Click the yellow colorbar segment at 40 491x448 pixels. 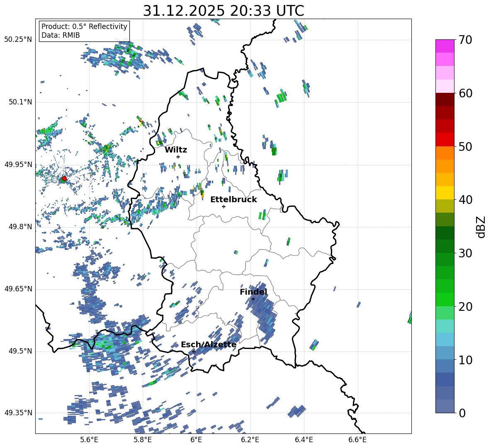(x=445, y=193)
